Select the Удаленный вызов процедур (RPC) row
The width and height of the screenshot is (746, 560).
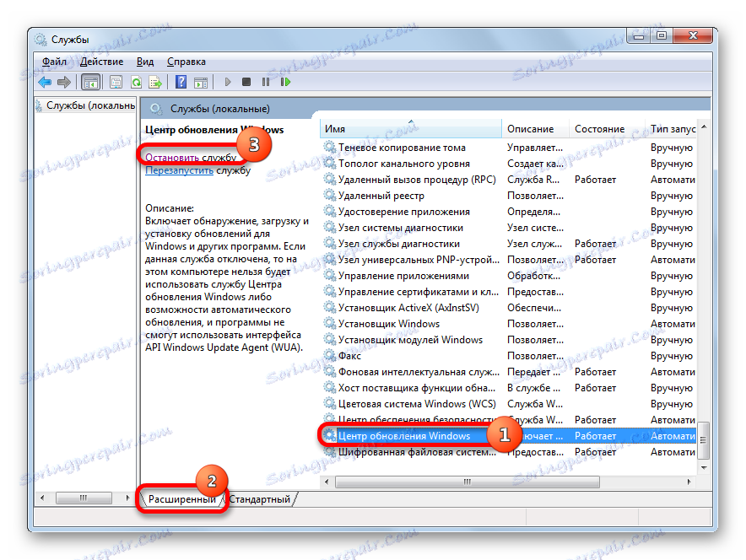[x=509, y=180]
